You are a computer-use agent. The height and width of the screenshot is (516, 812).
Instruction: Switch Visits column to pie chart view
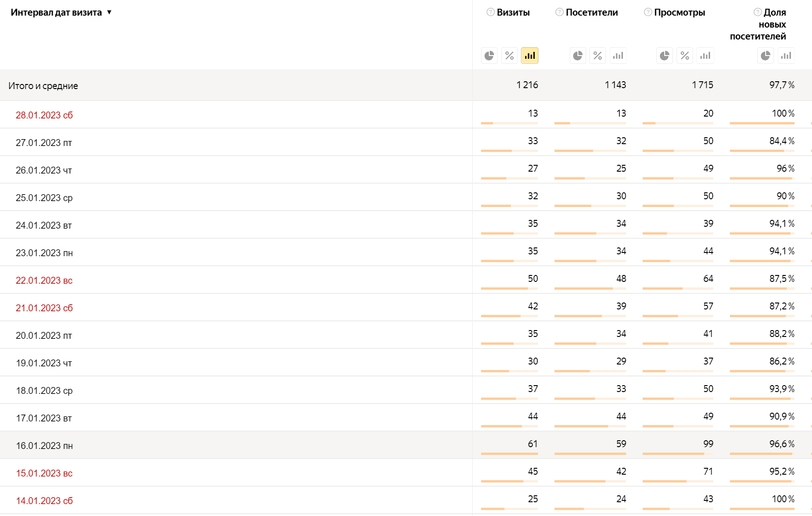click(489, 56)
